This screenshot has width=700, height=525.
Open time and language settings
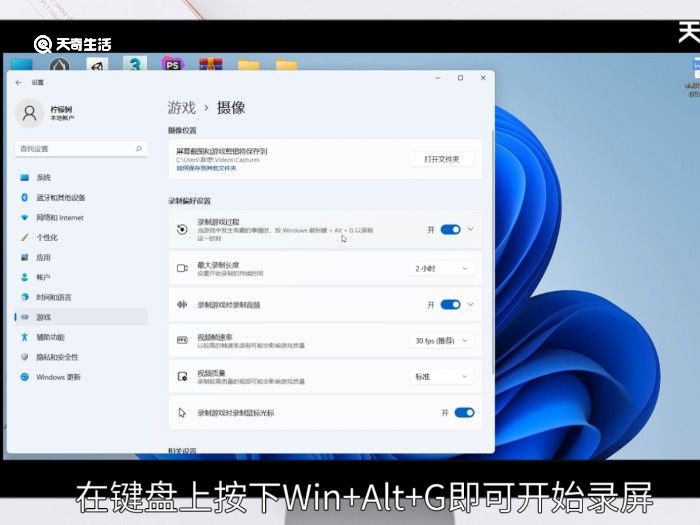point(81,297)
